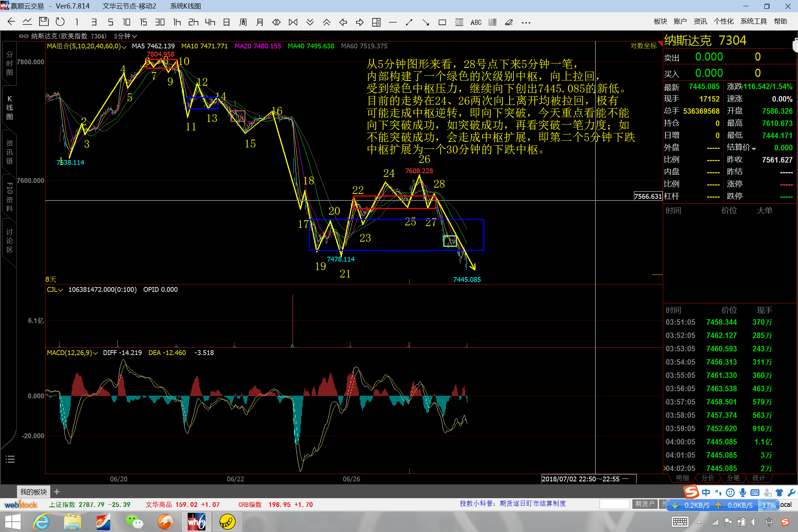Switch to the 分时图 side tab

point(10,64)
